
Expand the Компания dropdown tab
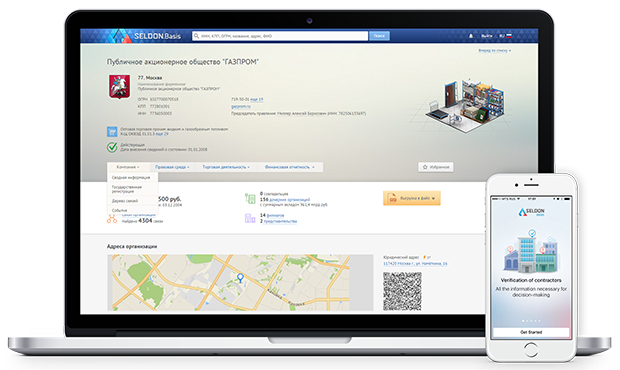click(x=128, y=167)
